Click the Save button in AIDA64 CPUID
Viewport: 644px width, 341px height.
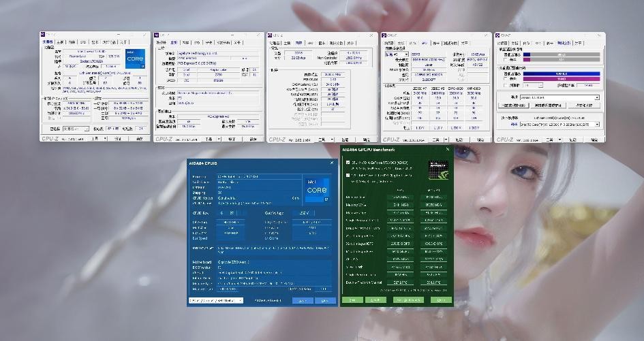[x=302, y=300]
